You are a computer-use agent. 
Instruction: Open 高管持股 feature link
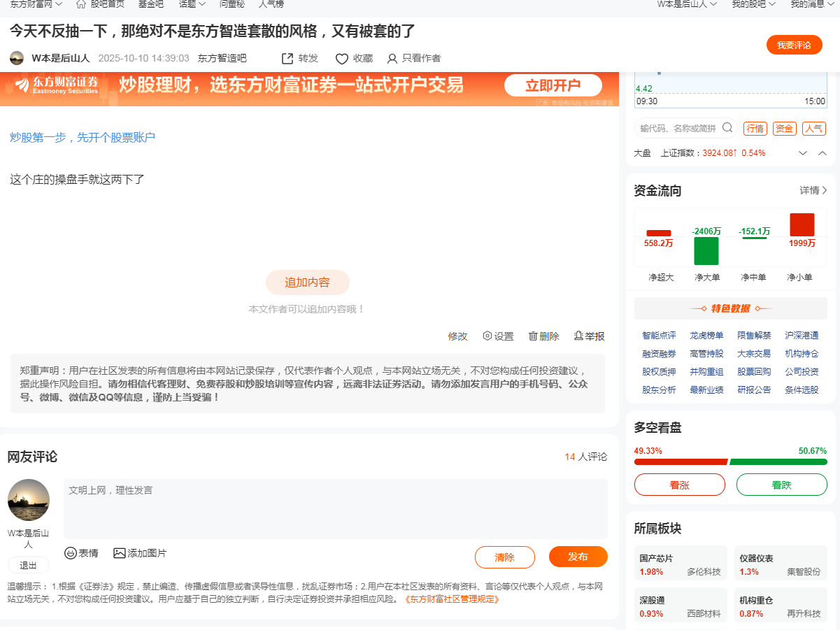(706, 354)
